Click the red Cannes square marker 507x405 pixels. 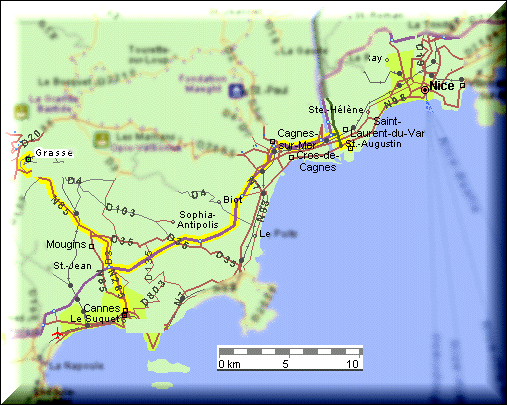coord(125,315)
